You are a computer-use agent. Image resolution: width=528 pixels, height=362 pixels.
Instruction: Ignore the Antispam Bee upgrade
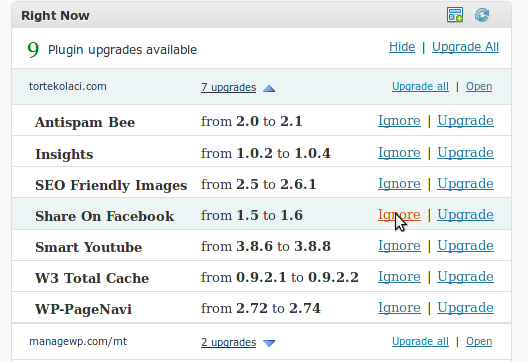[399, 121]
